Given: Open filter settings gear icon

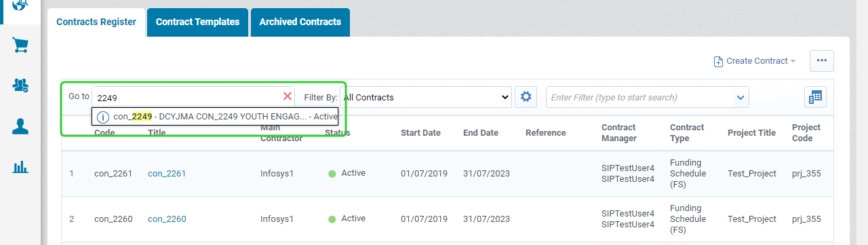Looking at the screenshot, I should [x=526, y=97].
